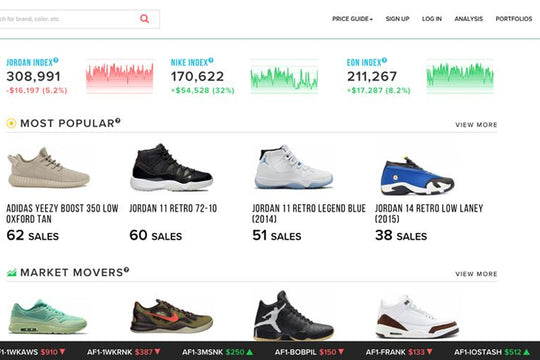Image resolution: width=540 pixels, height=360 pixels.
Task: Click the AF1-3MSNK up arrow in ticker
Action: click(x=250, y=352)
